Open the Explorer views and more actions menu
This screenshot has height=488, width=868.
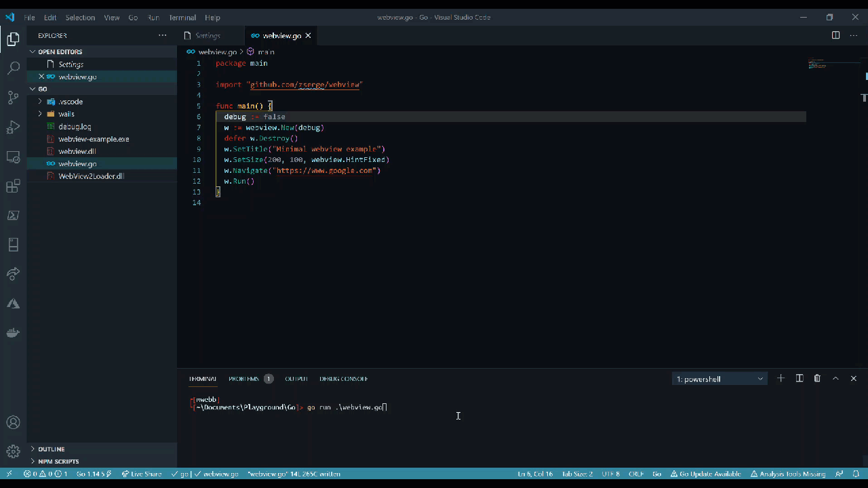point(162,35)
